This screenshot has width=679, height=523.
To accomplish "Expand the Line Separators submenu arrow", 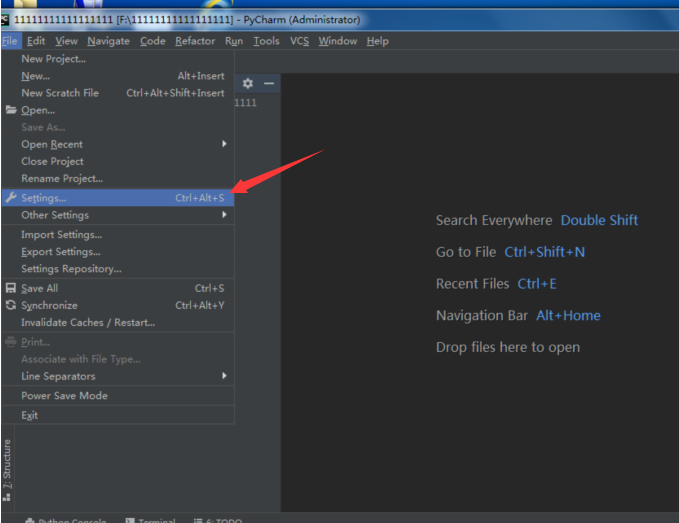I will [x=224, y=376].
